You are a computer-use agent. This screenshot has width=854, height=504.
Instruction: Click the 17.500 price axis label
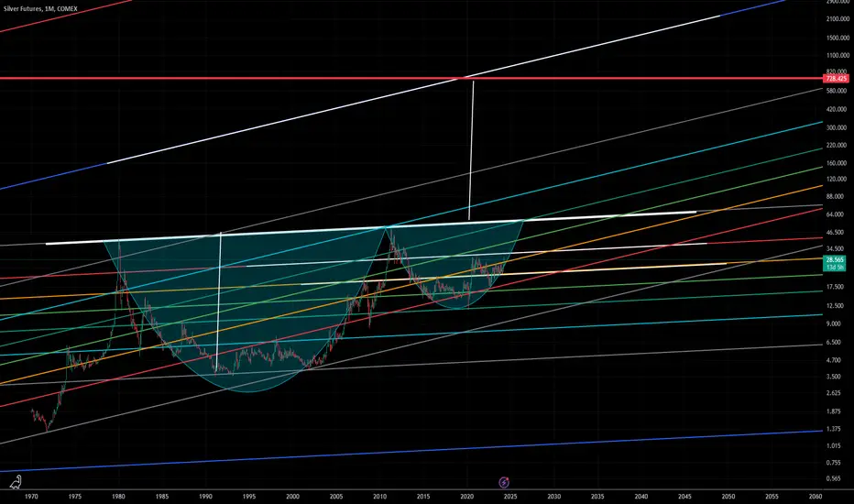click(x=835, y=287)
